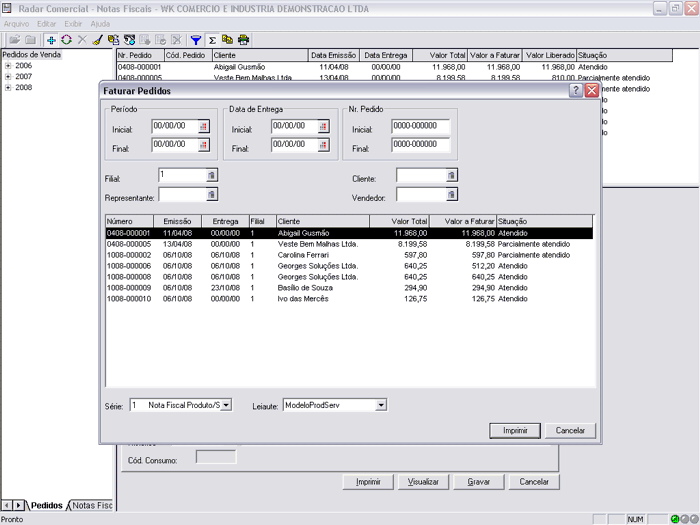This screenshot has width=700, height=525.
Task: Click the dialog help question mark button
Action: click(x=576, y=90)
